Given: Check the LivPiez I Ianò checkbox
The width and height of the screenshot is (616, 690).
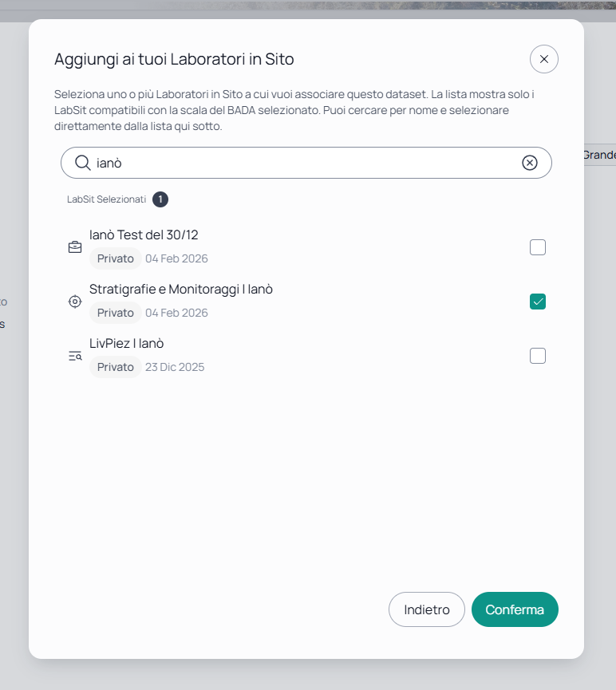Looking at the screenshot, I should (x=538, y=356).
